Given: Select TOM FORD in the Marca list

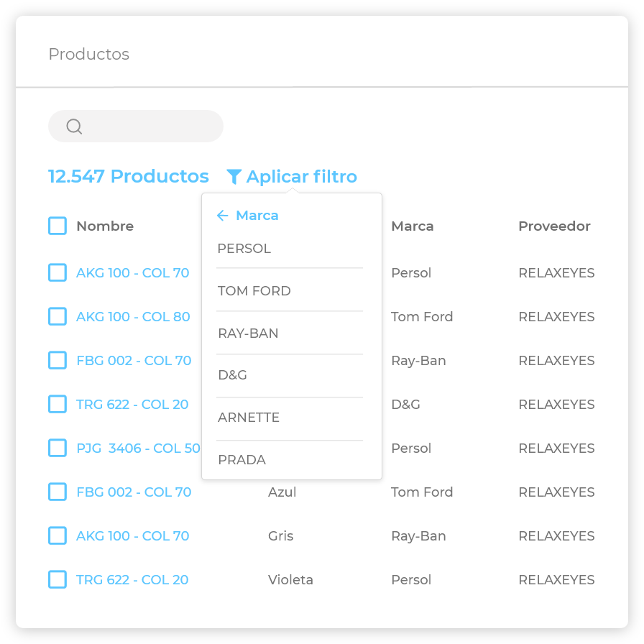Looking at the screenshot, I should tap(254, 291).
